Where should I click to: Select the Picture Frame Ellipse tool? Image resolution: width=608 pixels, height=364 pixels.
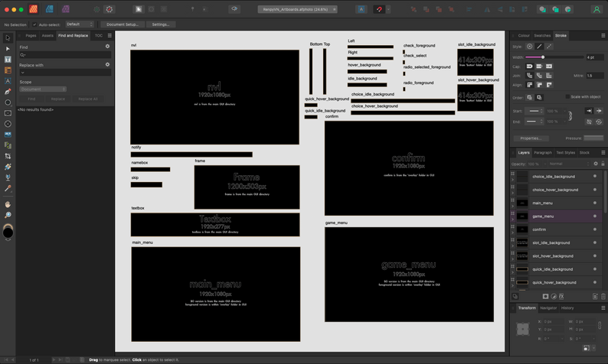[8, 124]
